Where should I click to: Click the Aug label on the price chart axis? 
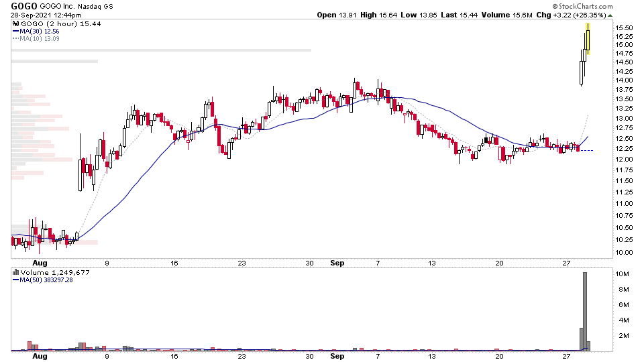point(40,263)
